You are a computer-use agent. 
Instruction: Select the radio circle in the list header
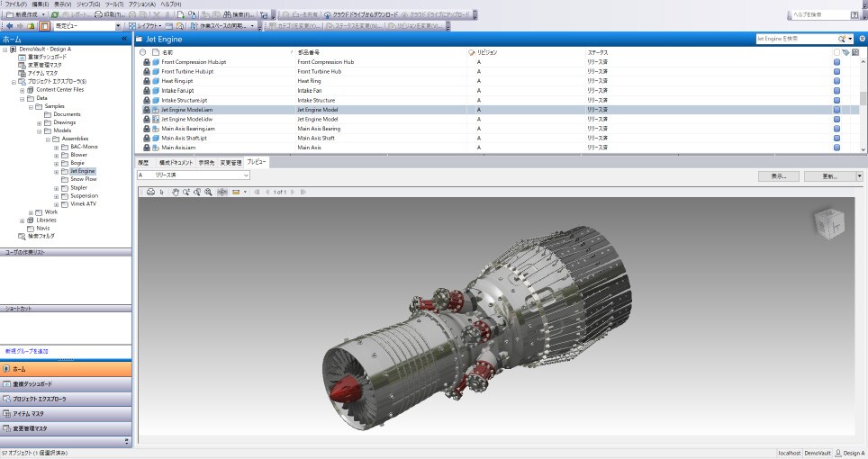click(x=143, y=53)
